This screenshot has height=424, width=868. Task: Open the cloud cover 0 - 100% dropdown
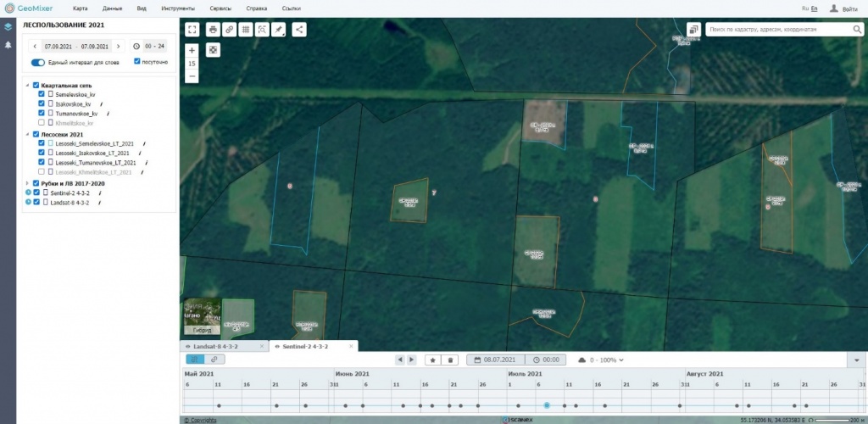click(x=601, y=360)
